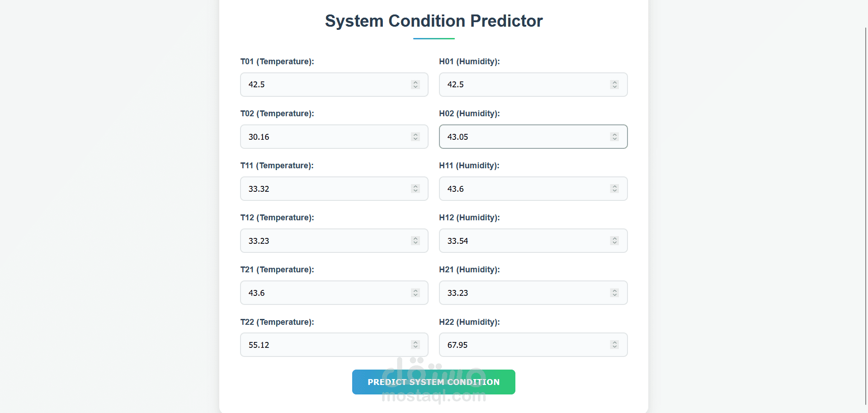Screen dimensions: 868x413
Task: Click the T21 temperature input showing 43.6
Action: 325,293
